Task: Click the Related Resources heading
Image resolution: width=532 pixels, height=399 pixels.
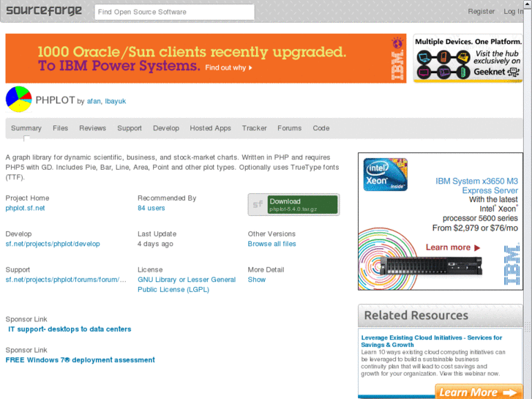Action: 416,316
